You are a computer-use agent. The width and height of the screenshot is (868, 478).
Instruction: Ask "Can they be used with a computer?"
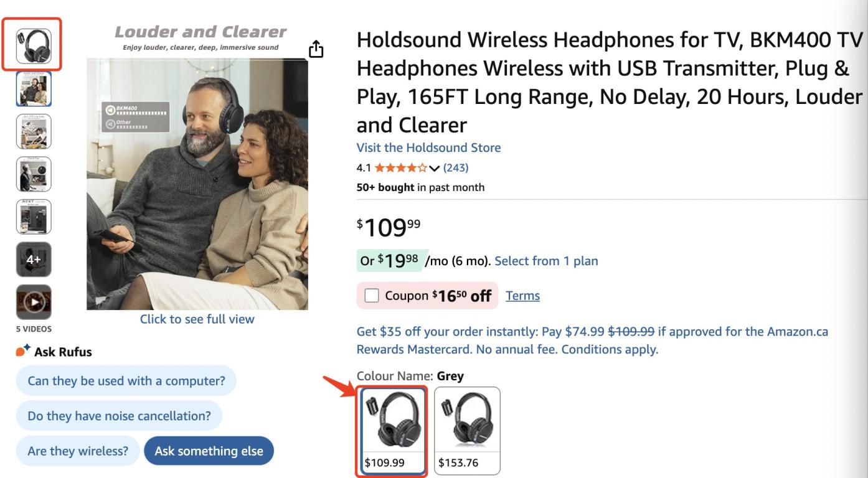point(126,380)
